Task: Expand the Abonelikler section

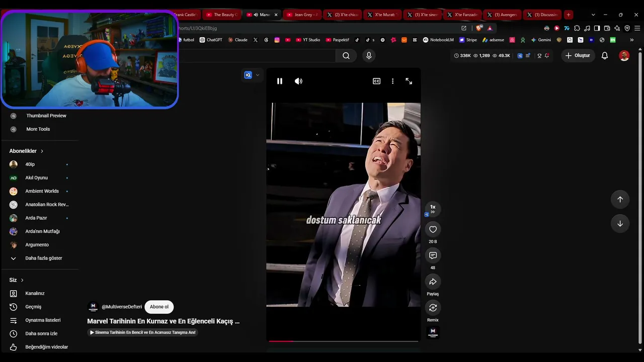Action: click(x=26, y=151)
